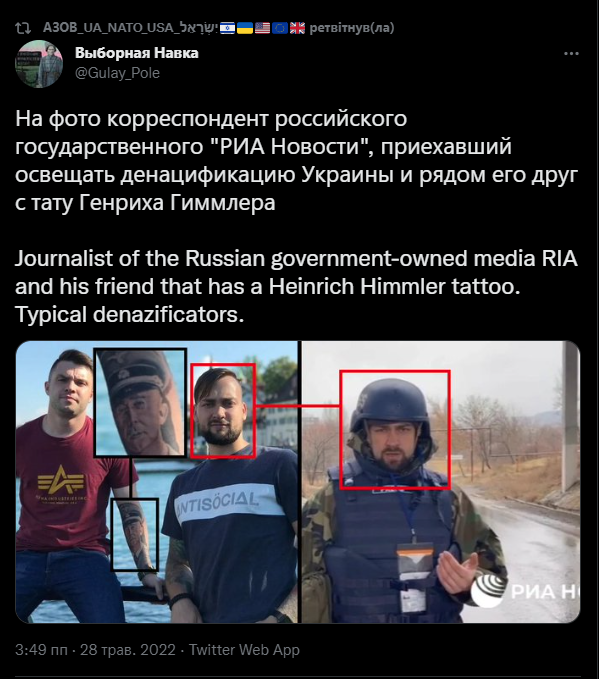Click the UK flag emoji in retweeter name
Image resolution: width=599 pixels, height=679 pixels.
tap(297, 28)
